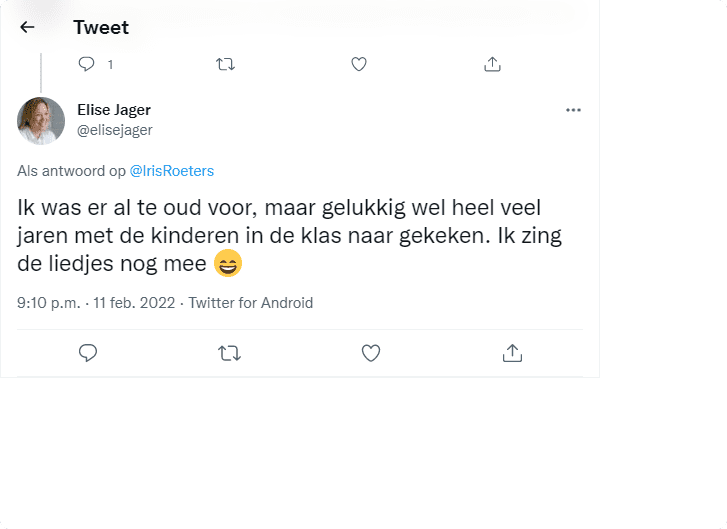Open the @elisejager handle link
The width and height of the screenshot is (727, 529).
(x=115, y=130)
